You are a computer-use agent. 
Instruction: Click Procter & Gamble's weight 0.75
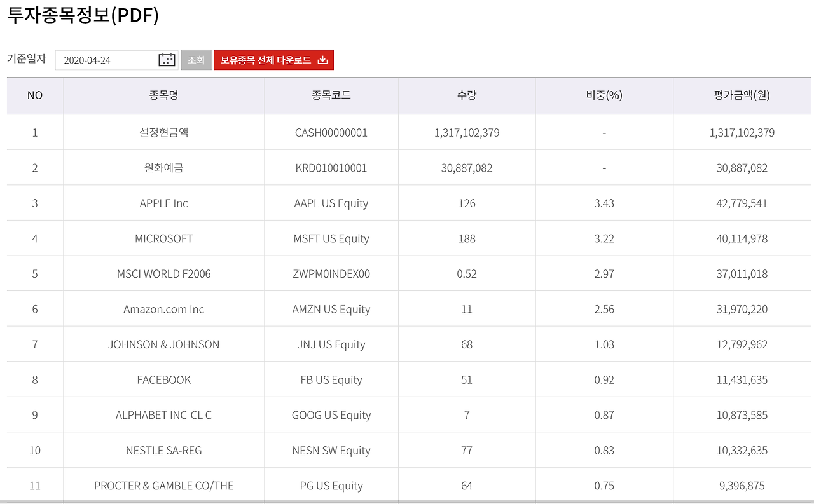[x=604, y=486]
